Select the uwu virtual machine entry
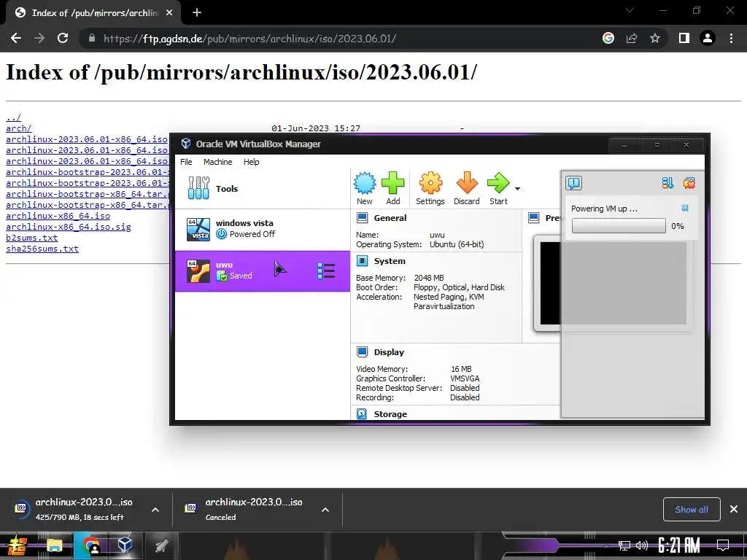This screenshot has width=747, height=560. tap(263, 271)
